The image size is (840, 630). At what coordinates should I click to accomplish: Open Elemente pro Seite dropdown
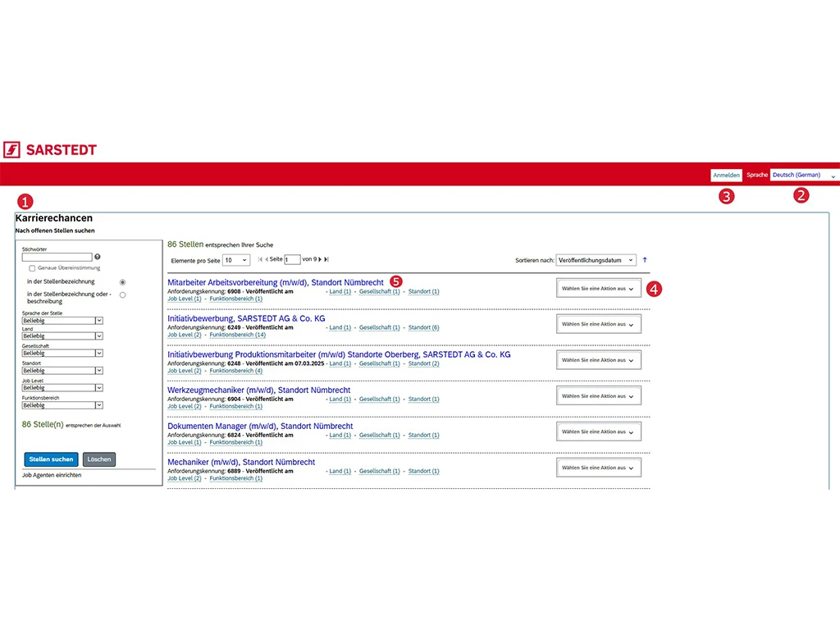pos(236,260)
